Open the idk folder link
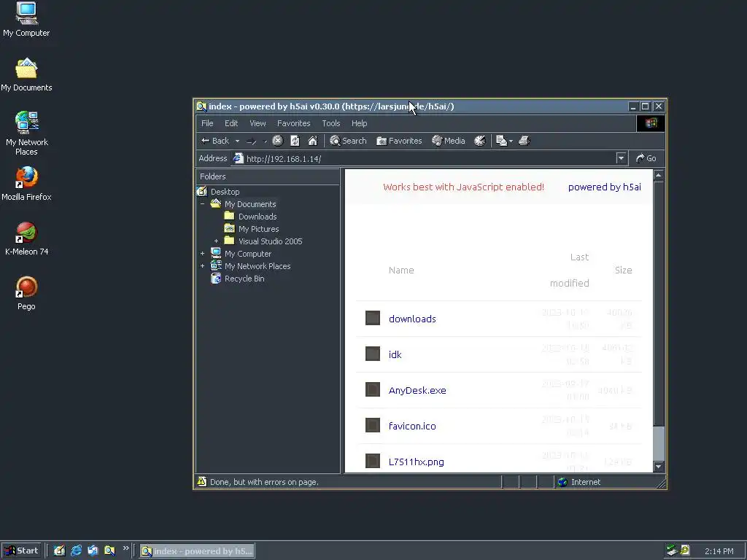The width and height of the screenshot is (747, 560). pos(395,354)
